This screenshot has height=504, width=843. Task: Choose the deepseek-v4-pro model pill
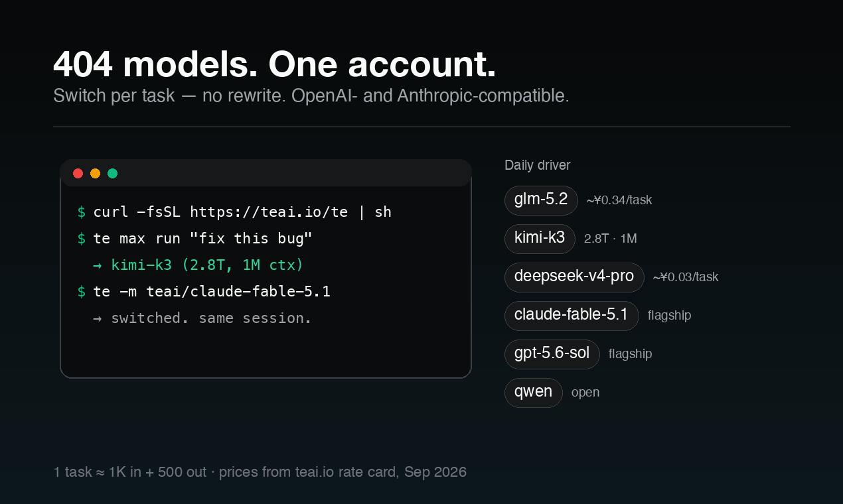coord(574,277)
